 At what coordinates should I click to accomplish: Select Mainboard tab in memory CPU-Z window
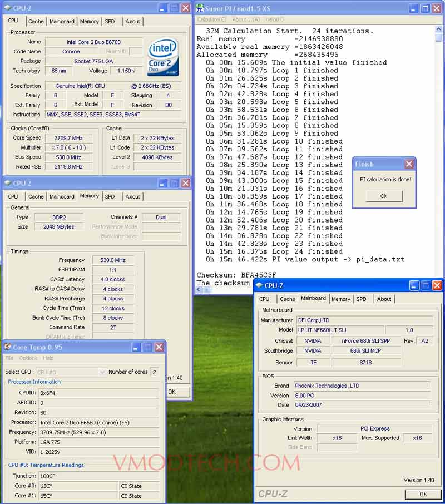(x=62, y=197)
